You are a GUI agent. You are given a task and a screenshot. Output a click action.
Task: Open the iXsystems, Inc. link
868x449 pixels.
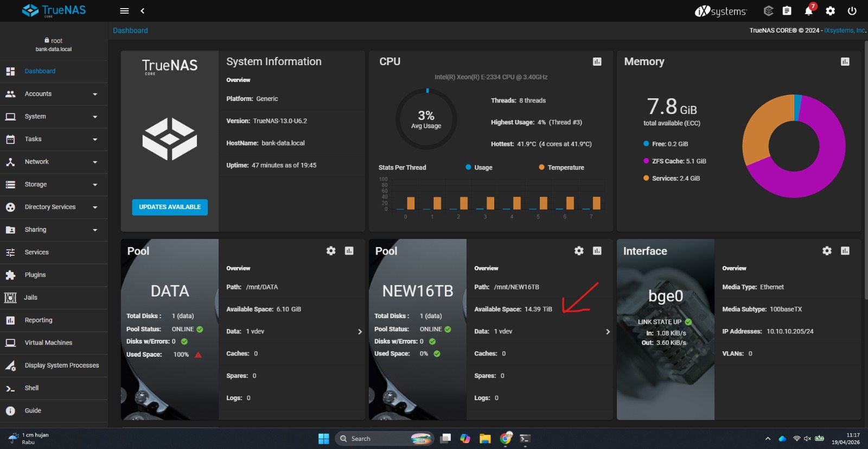click(844, 30)
